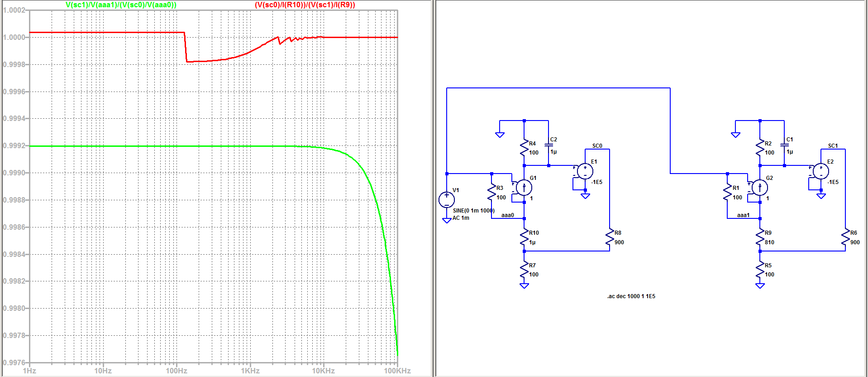The image size is (868, 377).
Task: Click the aaa1 net label
Action: pos(743,215)
